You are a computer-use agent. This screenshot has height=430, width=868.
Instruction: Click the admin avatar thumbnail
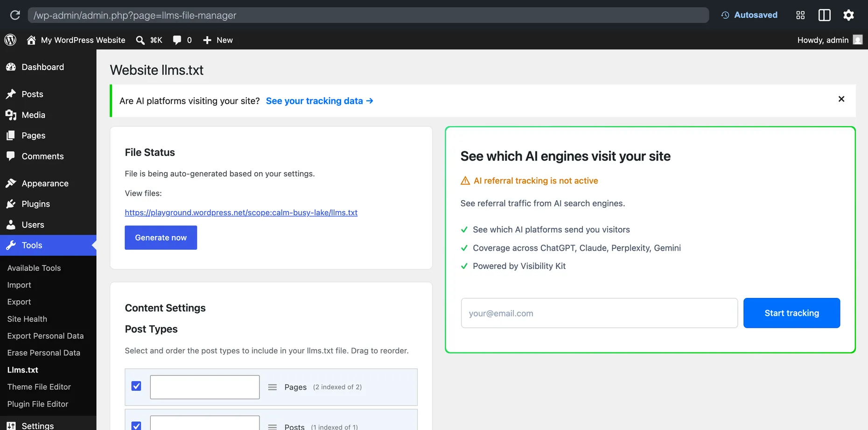pyautogui.click(x=858, y=40)
